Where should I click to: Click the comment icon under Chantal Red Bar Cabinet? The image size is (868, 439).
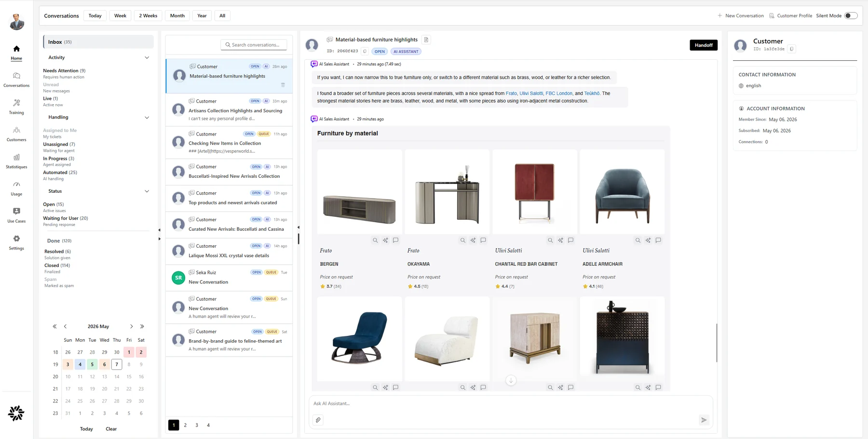pyautogui.click(x=570, y=240)
